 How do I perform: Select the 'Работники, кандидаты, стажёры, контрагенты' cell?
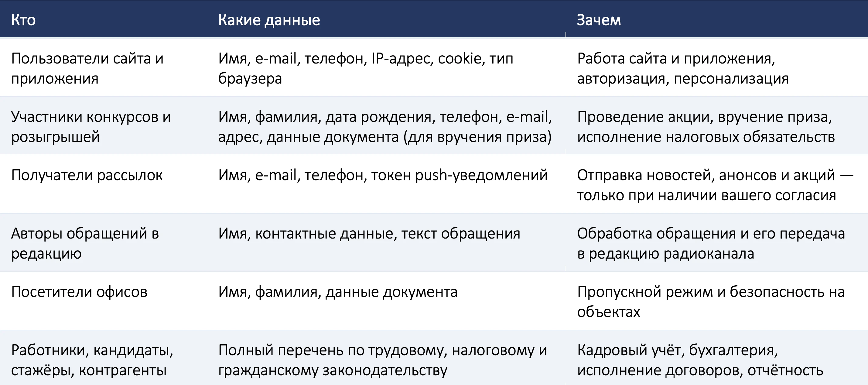[104, 358]
